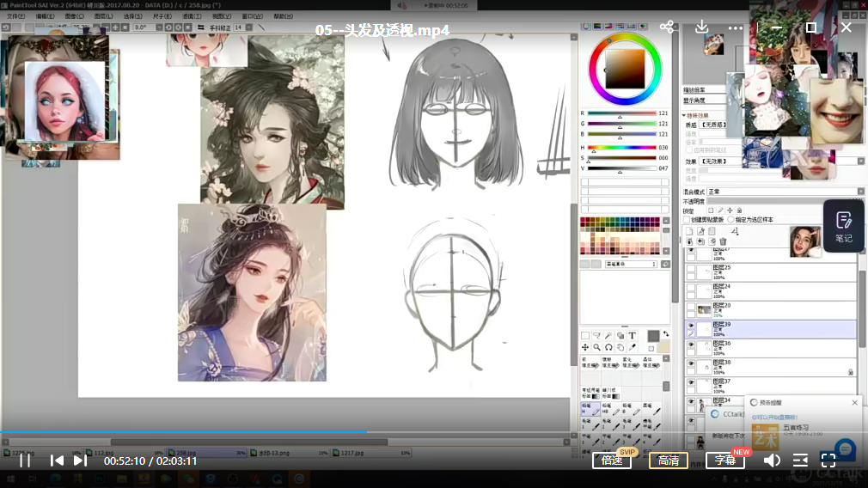Skip to the next video
The width and height of the screenshot is (868, 488).
[80, 461]
